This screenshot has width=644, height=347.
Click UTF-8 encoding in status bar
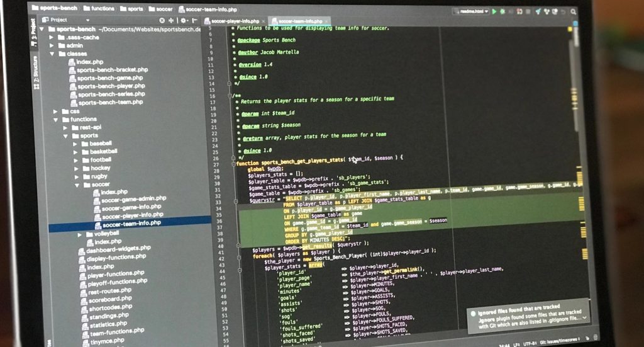pos(530,343)
